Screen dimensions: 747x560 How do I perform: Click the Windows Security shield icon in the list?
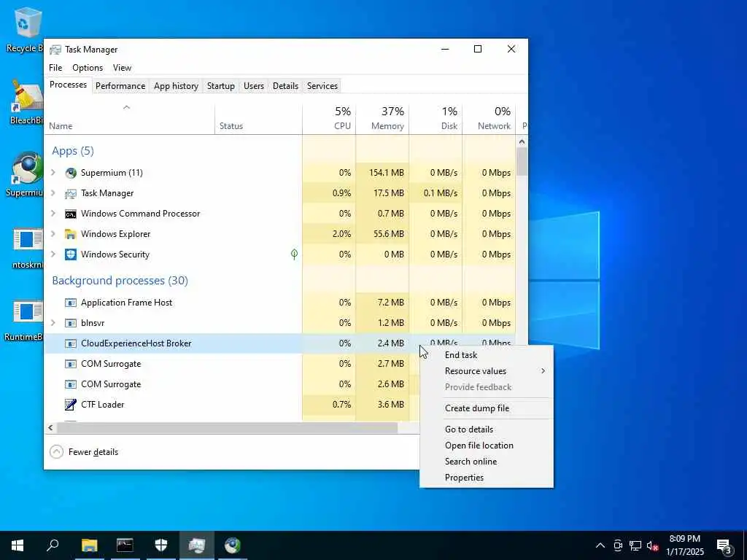point(71,254)
